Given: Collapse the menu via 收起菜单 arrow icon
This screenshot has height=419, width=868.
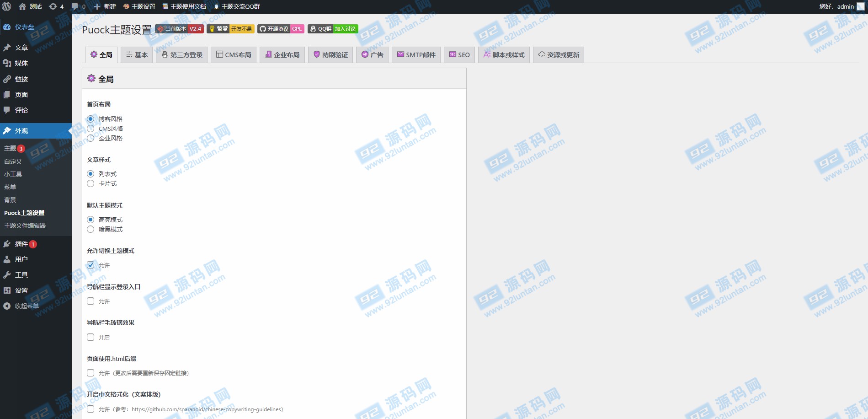Looking at the screenshot, I should [x=7, y=306].
